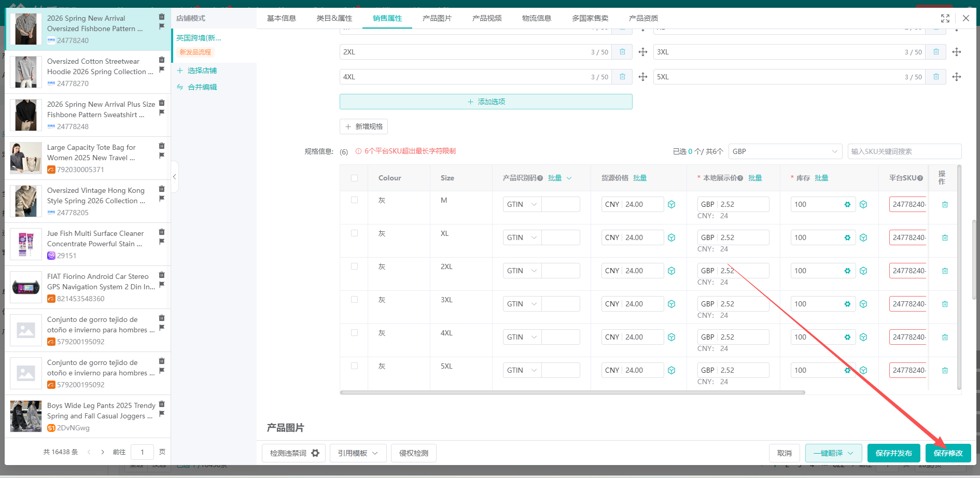Viewport: 980px width, 478px height.
Task: Click the drag handle beside 4XL option
Action: click(x=643, y=77)
